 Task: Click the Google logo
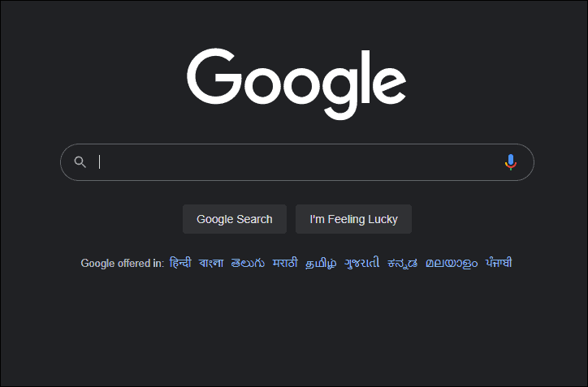click(x=296, y=84)
